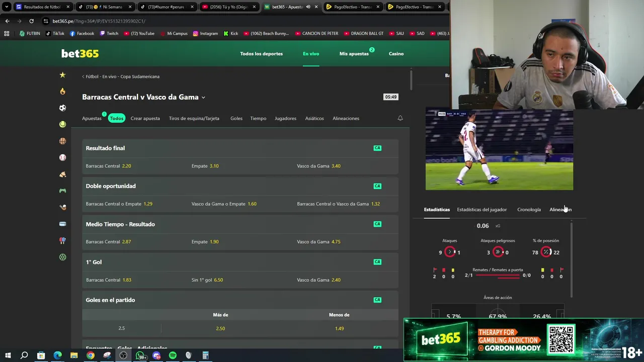Viewport: 644px width, 362px height.
Task: Switch to Estadísticas del jugador tab
Action: 482,210
